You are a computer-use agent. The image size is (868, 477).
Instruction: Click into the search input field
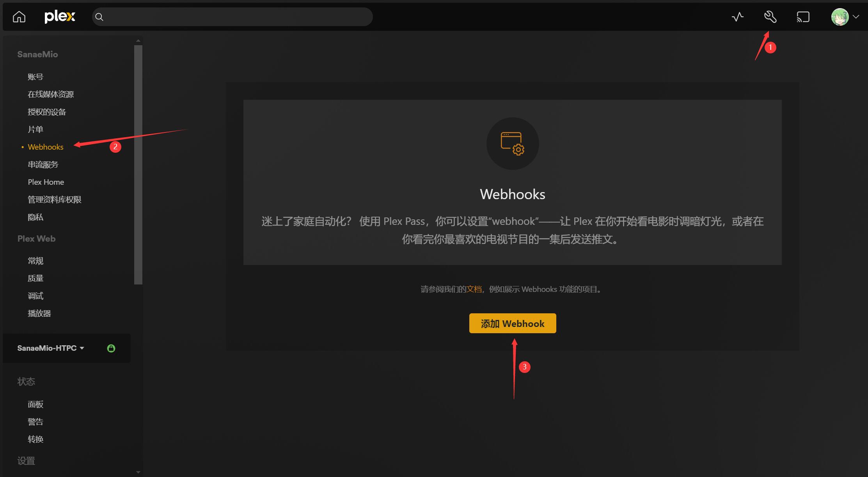234,17
